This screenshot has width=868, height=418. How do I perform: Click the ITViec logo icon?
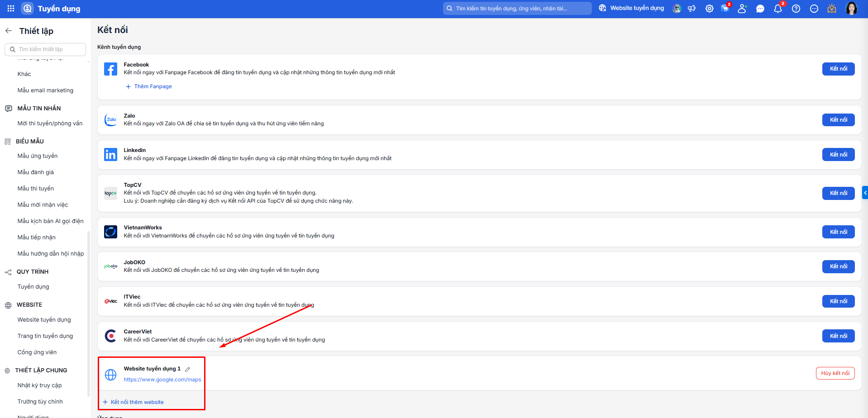click(110, 301)
